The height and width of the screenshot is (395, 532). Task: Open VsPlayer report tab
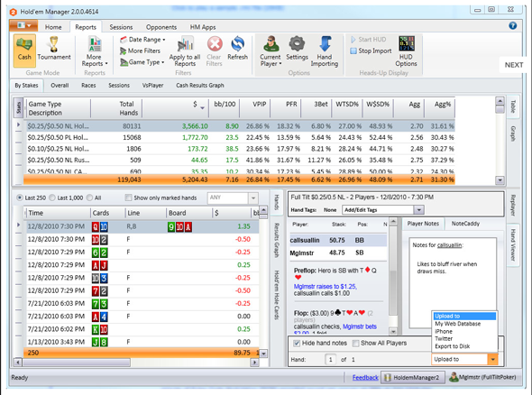click(x=152, y=86)
